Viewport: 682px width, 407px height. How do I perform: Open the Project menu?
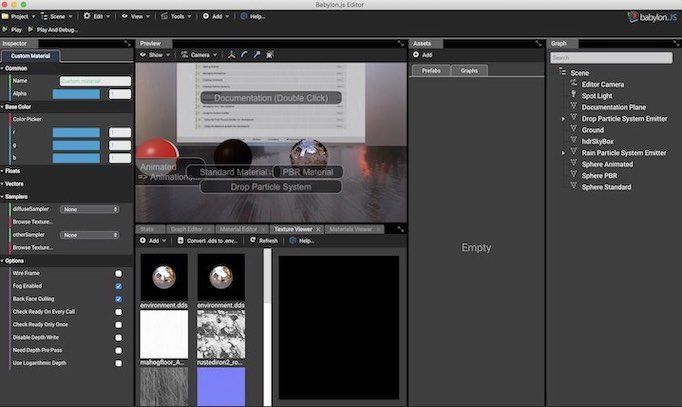18,17
